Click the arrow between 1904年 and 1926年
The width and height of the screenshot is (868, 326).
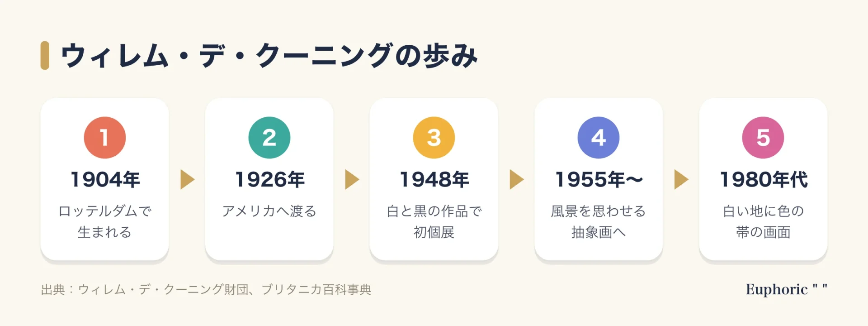187,179
